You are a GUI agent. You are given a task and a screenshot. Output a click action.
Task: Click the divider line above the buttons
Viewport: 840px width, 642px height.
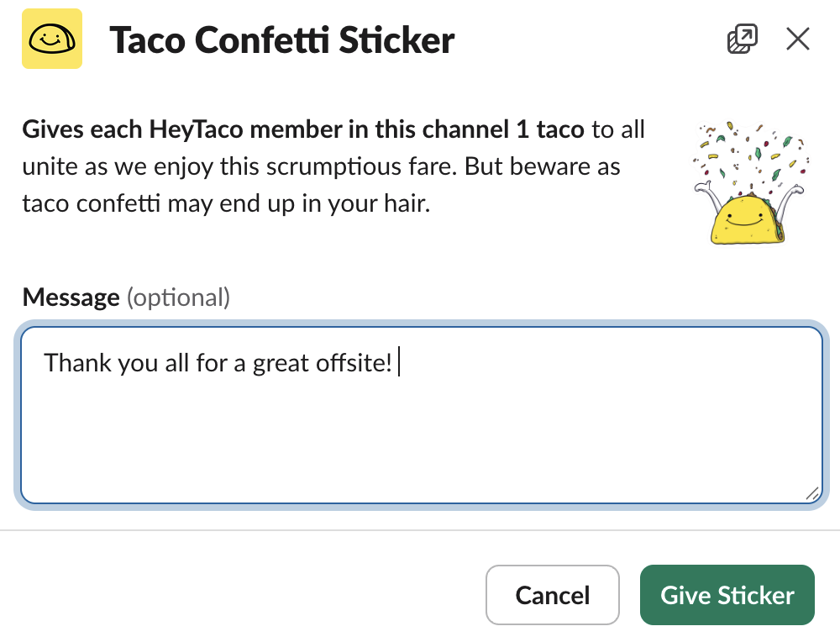click(x=420, y=531)
